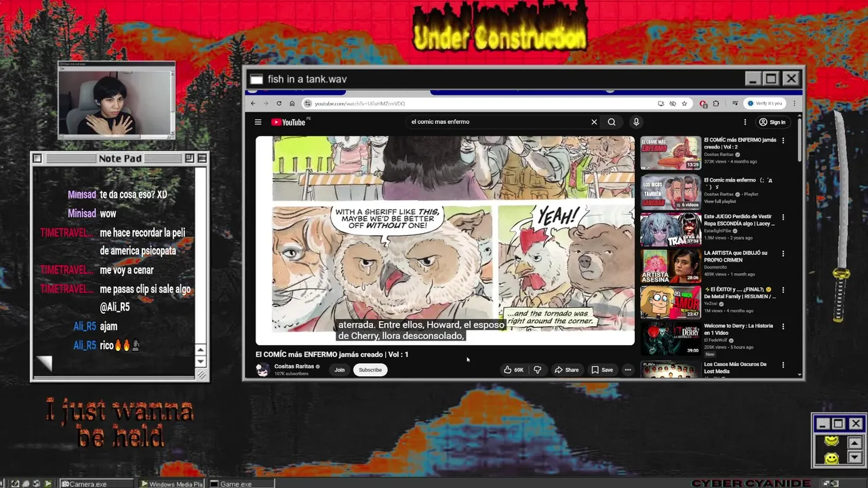Switch to Windows Media Player taskbar item
Viewport: 868px width, 488px height.
click(172, 484)
